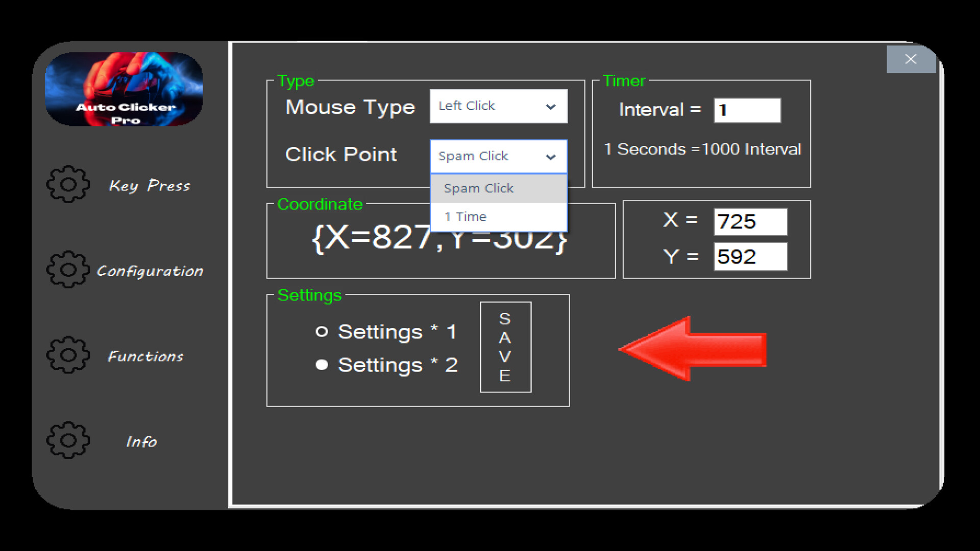Click the X coordinate input box
Image resolution: width=980 pixels, height=551 pixels.
[x=750, y=221]
